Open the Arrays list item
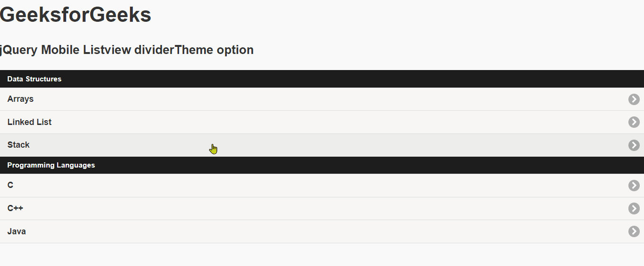Image resolution: width=644 pixels, height=266 pixels. click(21, 99)
